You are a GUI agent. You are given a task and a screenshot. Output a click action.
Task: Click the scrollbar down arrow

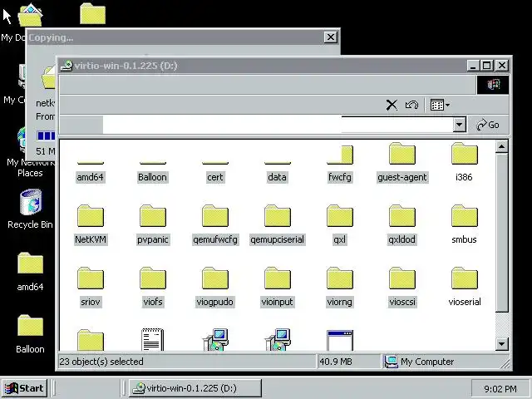coord(501,344)
